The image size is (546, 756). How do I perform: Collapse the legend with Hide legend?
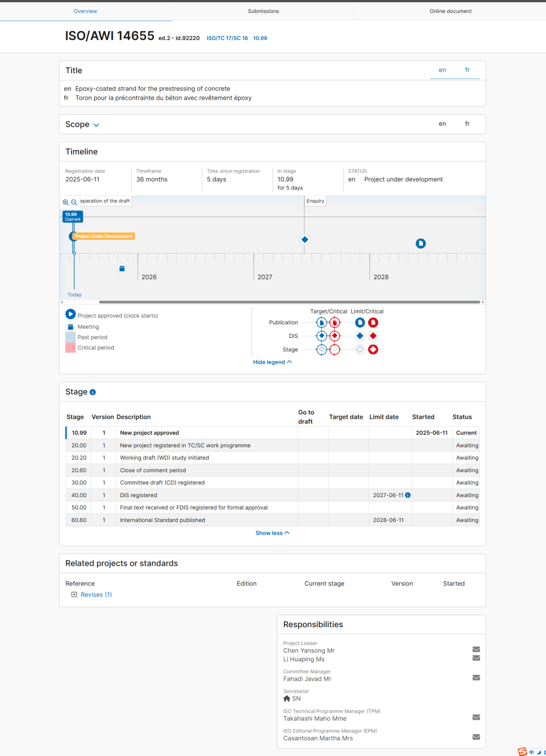pyautogui.click(x=272, y=362)
